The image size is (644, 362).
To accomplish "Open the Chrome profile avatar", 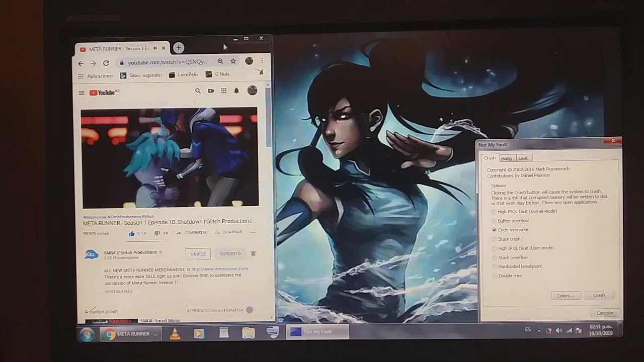I will point(249,61).
